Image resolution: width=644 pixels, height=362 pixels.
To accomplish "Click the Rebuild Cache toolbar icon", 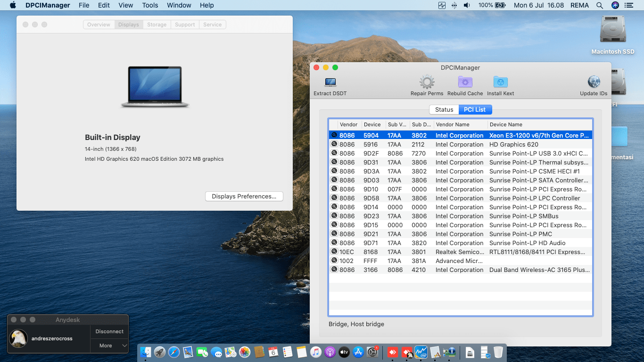I will 465,82.
